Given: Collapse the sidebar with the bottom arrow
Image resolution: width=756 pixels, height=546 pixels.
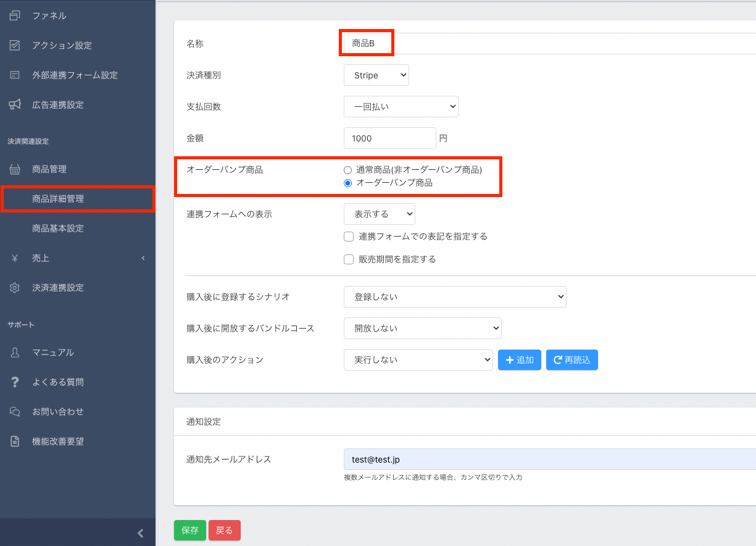Looking at the screenshot, I should (140, 533).
